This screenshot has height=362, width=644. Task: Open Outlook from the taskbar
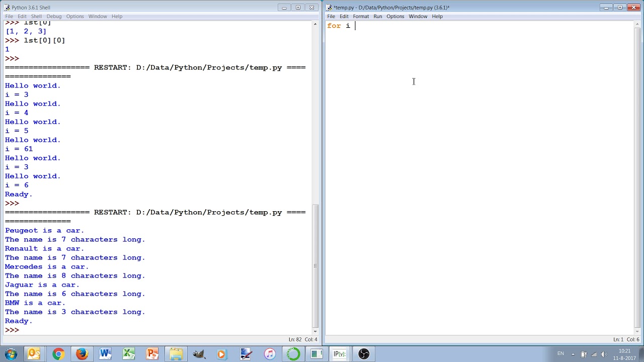click(x=34, y=354)
